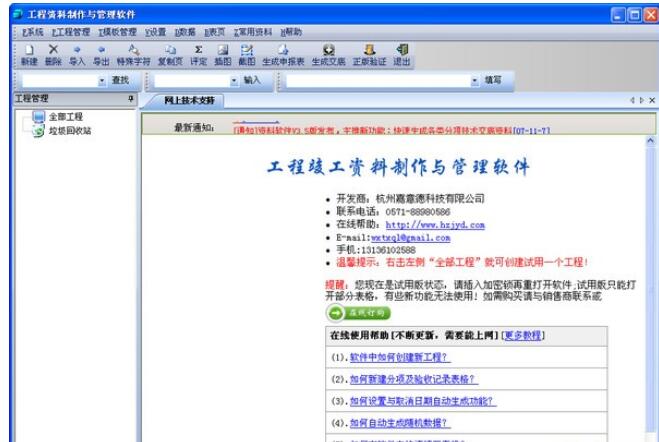Click the 生成申报表 toolbar icon
The image size is (659, 442).
pyautogui.click(x=283, y=55)
